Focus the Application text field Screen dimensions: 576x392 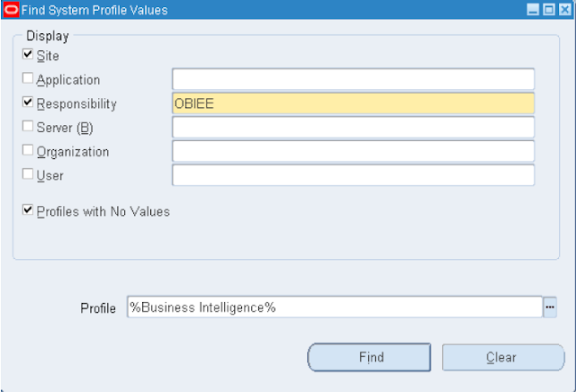[353, 79]
